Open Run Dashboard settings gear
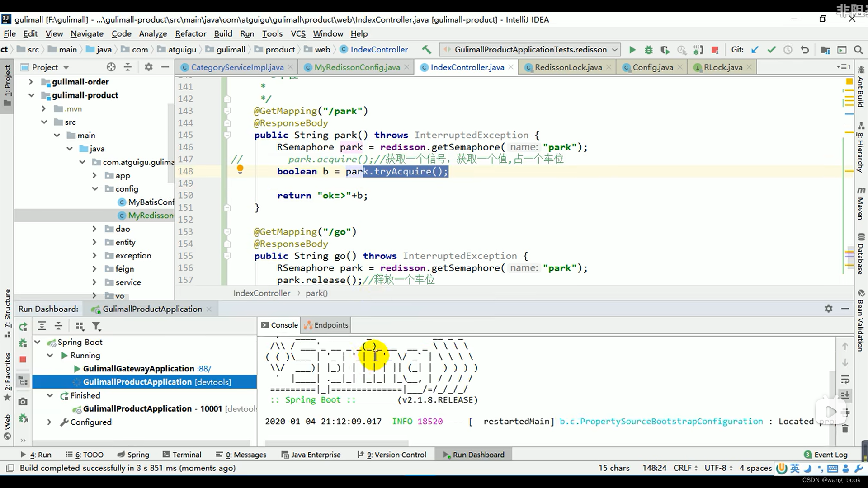The height and width of the screenshot is (488, 868). [828, 309]
